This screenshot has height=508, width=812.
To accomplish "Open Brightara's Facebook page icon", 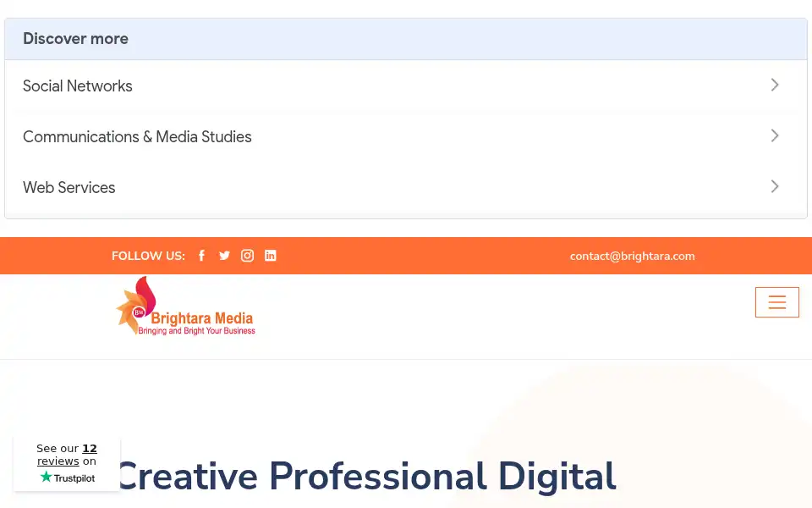I will tap(202, 256).
